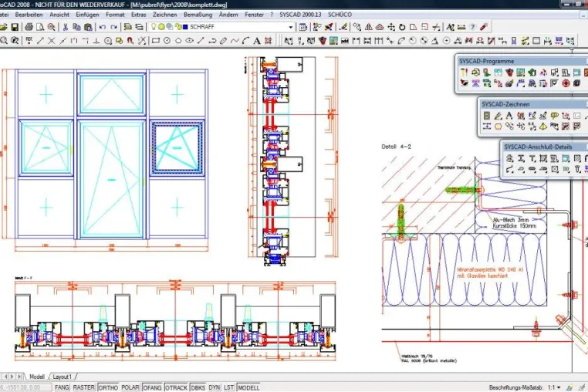Select the Polygon draw tool
Image resolution: width=588 pixels, height=392 pixels.
[x=178, y=41]
